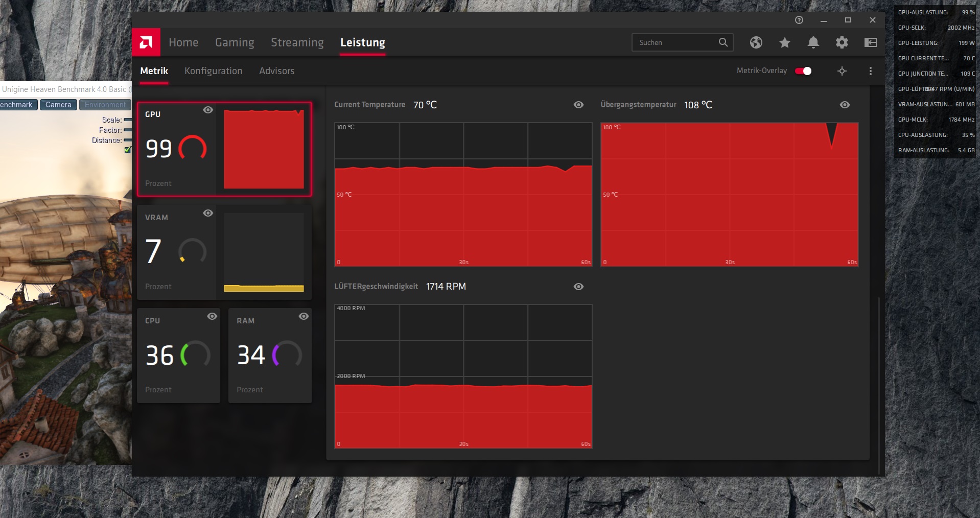Switch to the Streaming tab
The width and height of the screenshot is (980, 518).
click(x=297, y=42)
